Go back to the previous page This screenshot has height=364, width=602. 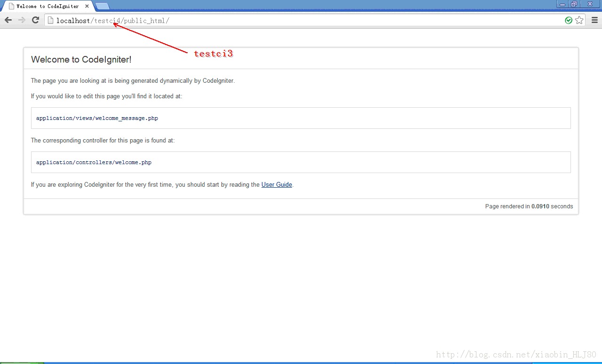(x=8, y=20)
